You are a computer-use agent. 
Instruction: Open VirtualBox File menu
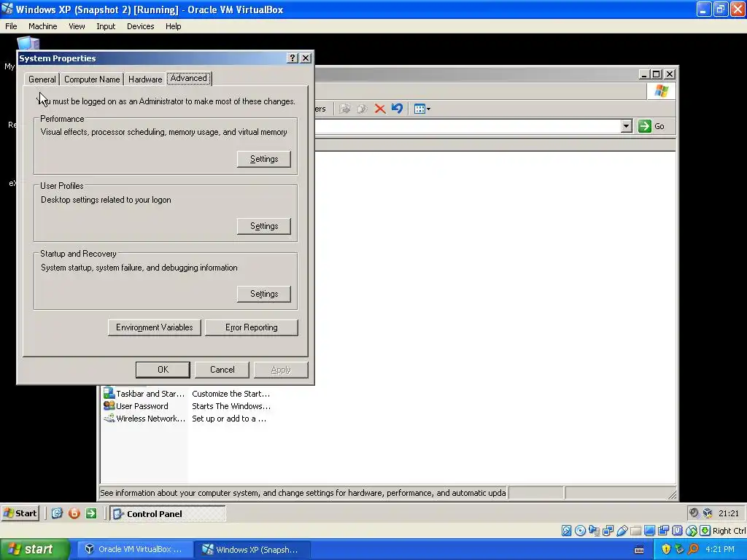tap(11, 26)
